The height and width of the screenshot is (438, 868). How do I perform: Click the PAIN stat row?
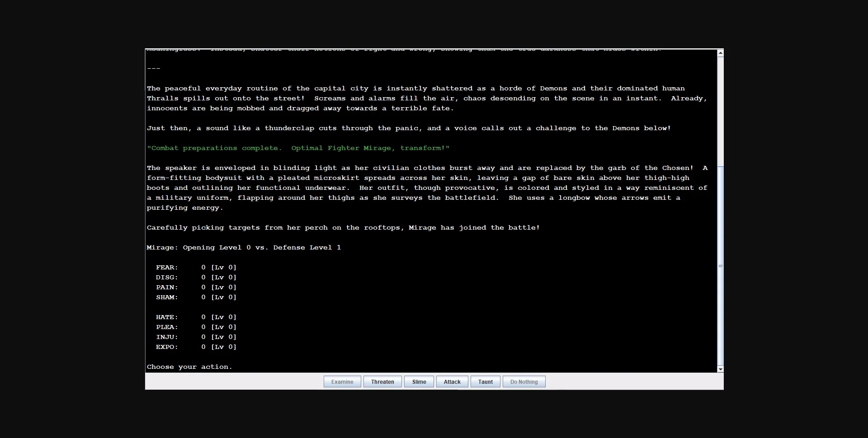196,287
